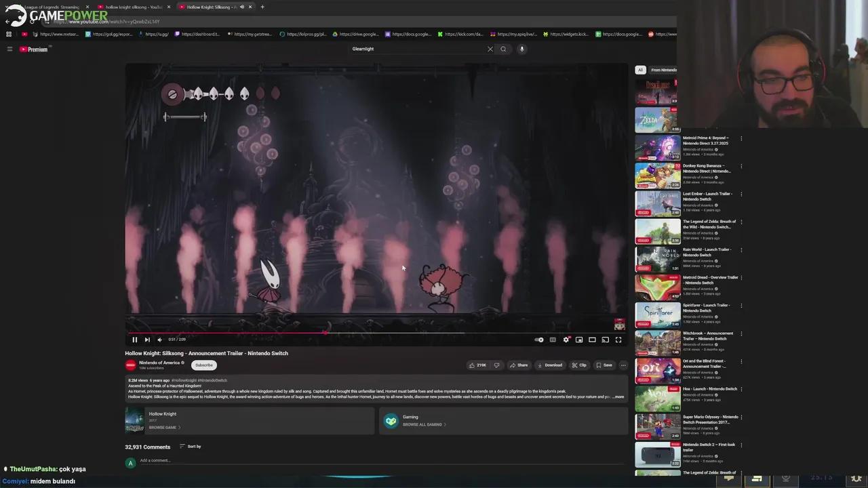Screen dimensions: 868x488
Task: Open options for Metroid Prime 4 suggestion
Action: (x=741, y=138)
